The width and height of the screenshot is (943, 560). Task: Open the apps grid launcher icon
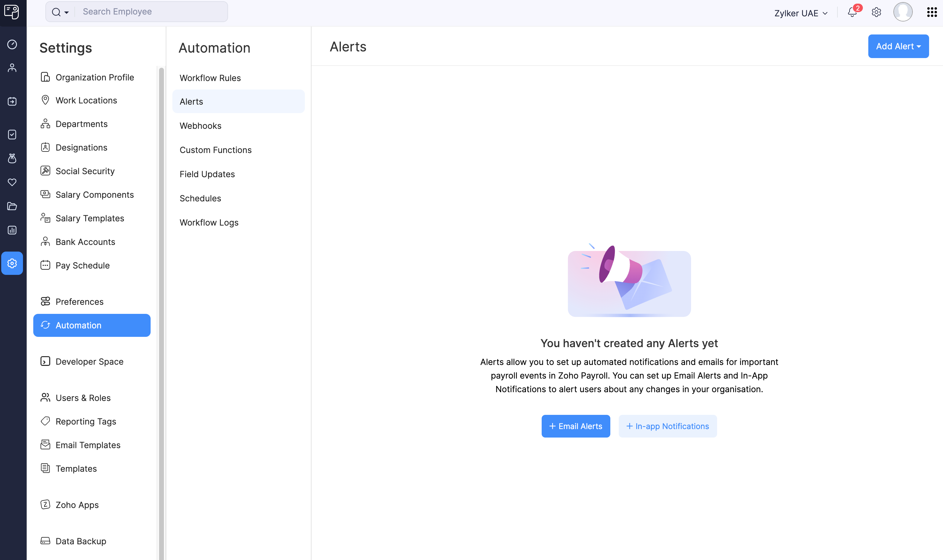(932, 12)
